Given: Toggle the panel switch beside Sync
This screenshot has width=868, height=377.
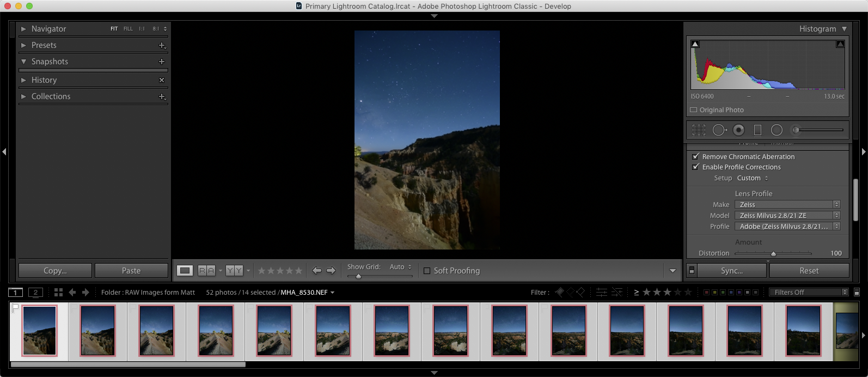Looking at the screenshot, I should [692, 270].
